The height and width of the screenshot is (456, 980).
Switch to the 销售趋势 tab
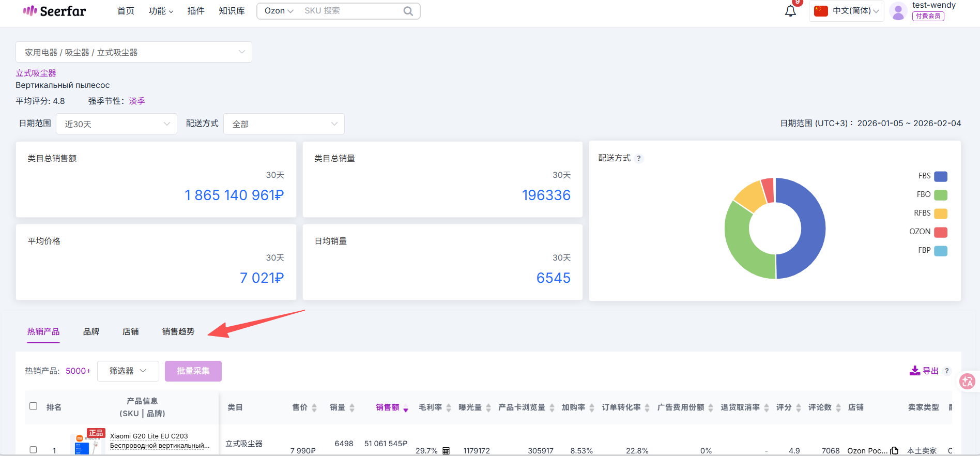pyautogui.click(x=178, y=331)
